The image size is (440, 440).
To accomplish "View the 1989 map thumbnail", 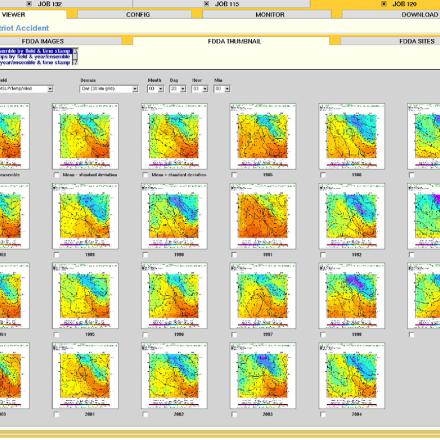I will point(85,216).
